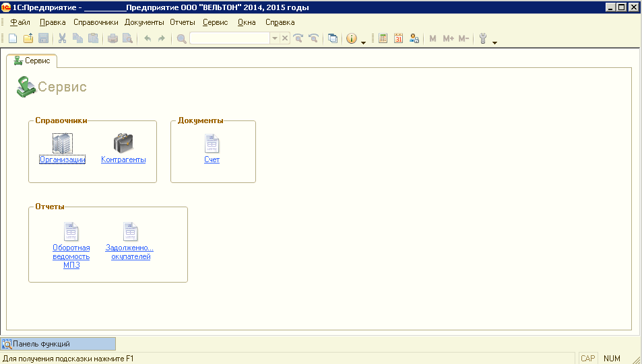The width and height of the screenshot is (642, 364).
Task: Select the Сервис tab
Action: (32, 61)
